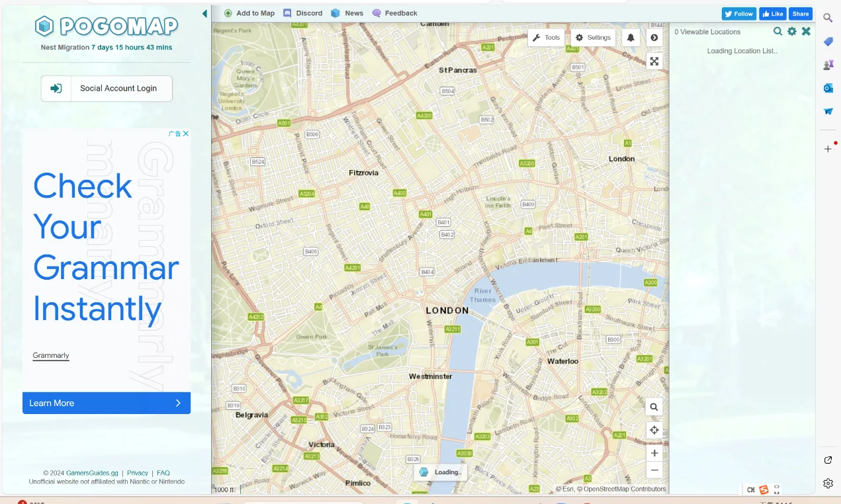
Task: Click the Fitzrovia map label
Action: (364, 173)
